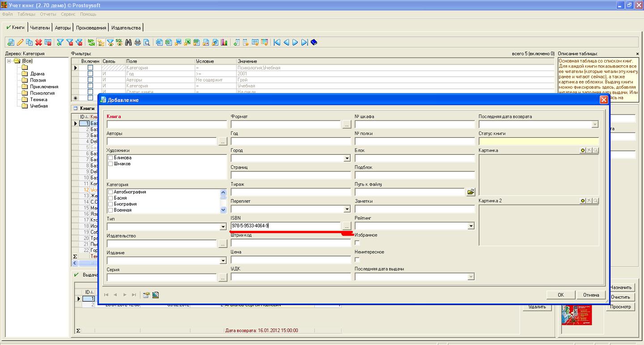Image resolution: width=644 pixels, height=345 pixels.
Task: Enable the Избранное checkbox
Action: pyautogui.click(x=357, y=243)
